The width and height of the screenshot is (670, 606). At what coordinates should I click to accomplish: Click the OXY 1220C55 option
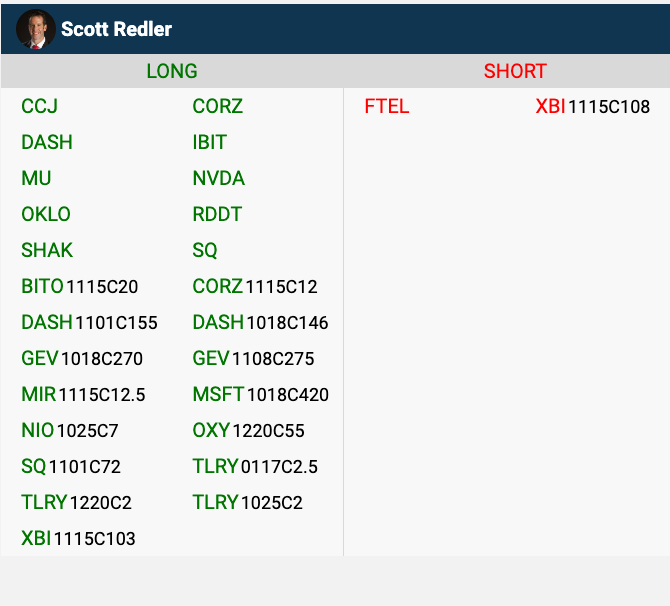(248, 431)
